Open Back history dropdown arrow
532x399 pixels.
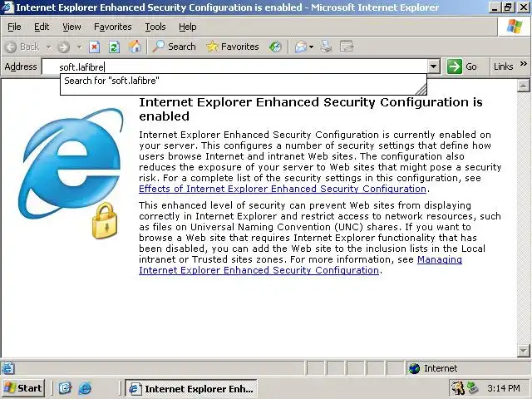[48, 47]
